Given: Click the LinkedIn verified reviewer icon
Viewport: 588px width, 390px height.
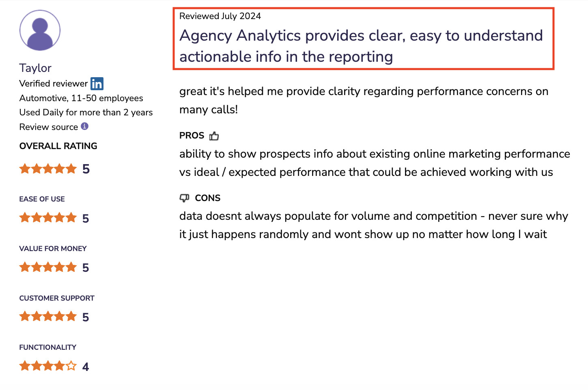Looking at the screenshot, I should (97, 84).
